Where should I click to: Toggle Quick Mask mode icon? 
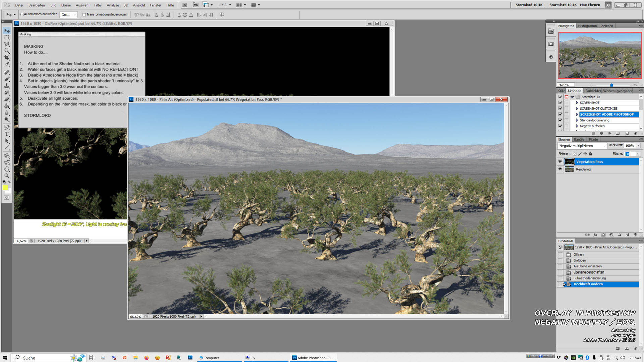[7, 198]
